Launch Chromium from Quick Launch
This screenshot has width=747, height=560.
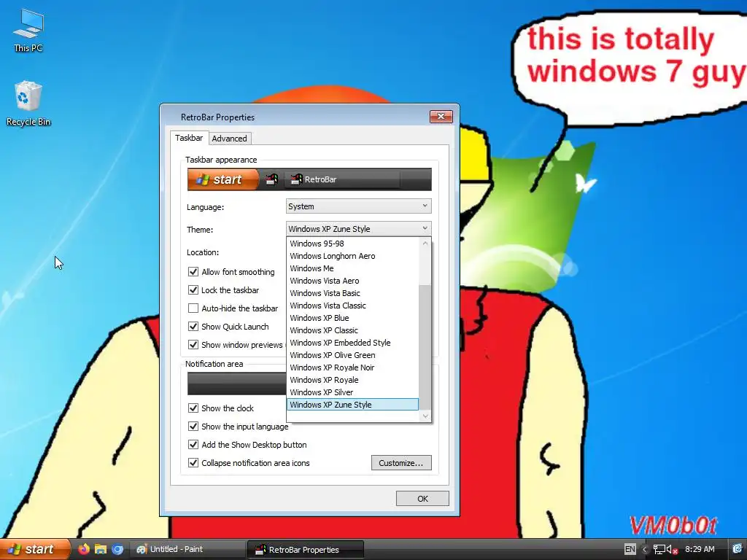[117, 549]
